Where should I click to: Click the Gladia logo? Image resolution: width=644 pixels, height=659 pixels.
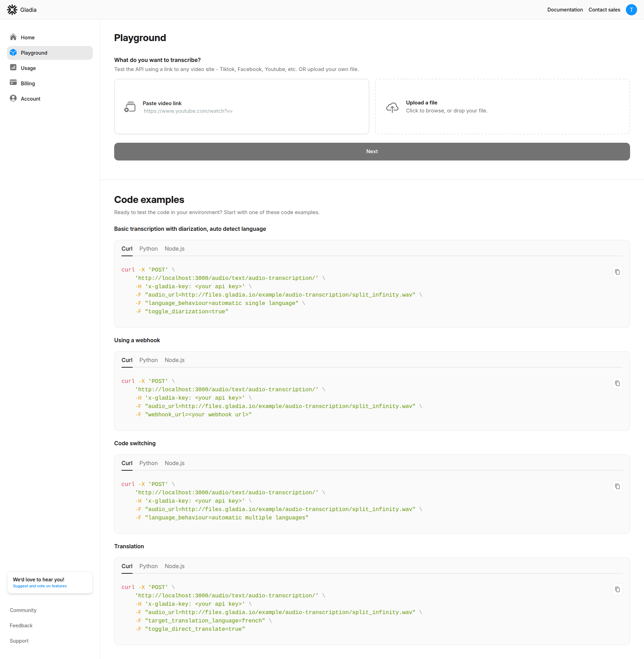[x=22, y=9]
